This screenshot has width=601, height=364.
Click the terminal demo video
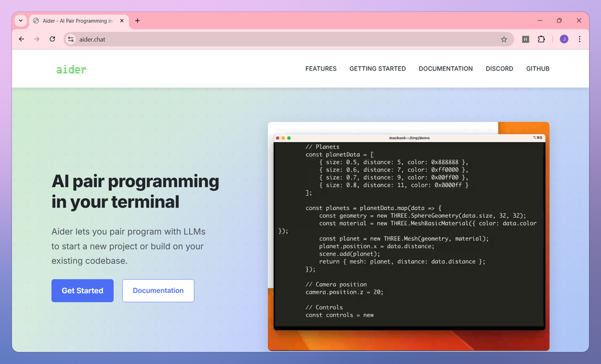click(x=409, y=236)
